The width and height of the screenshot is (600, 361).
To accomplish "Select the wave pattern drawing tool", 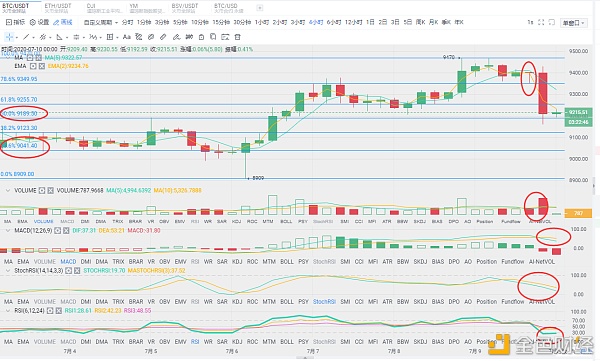I will pyautogui.click(x=93, y=37).
